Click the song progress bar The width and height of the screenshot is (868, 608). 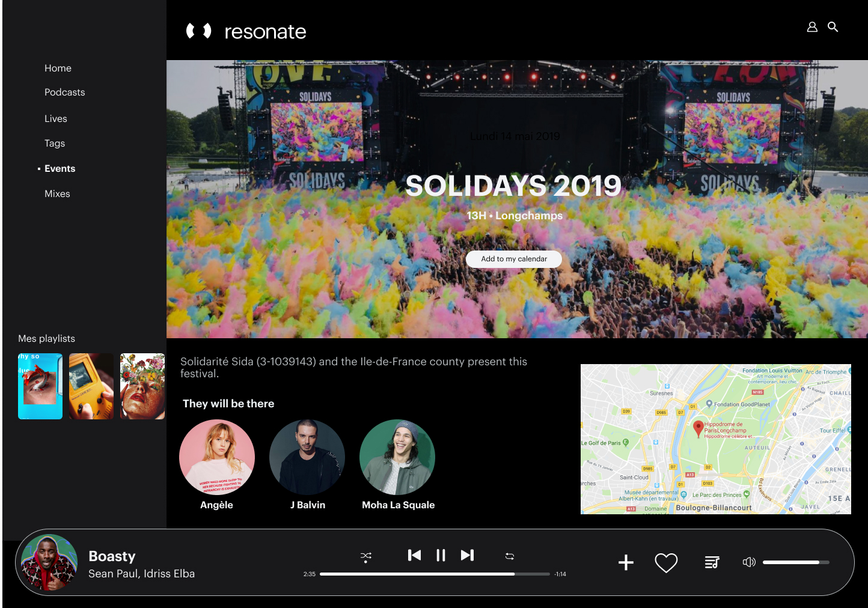pyautogui.click(x=434, y=574)
